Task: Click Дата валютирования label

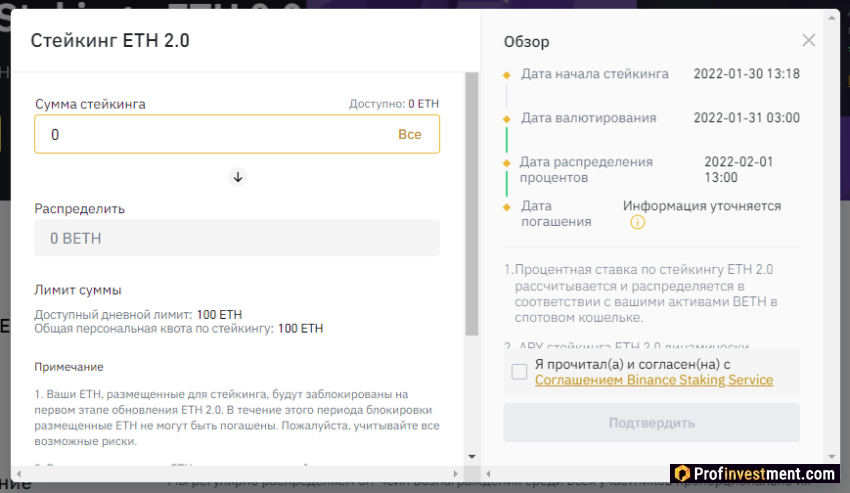Action: [588, 118]
